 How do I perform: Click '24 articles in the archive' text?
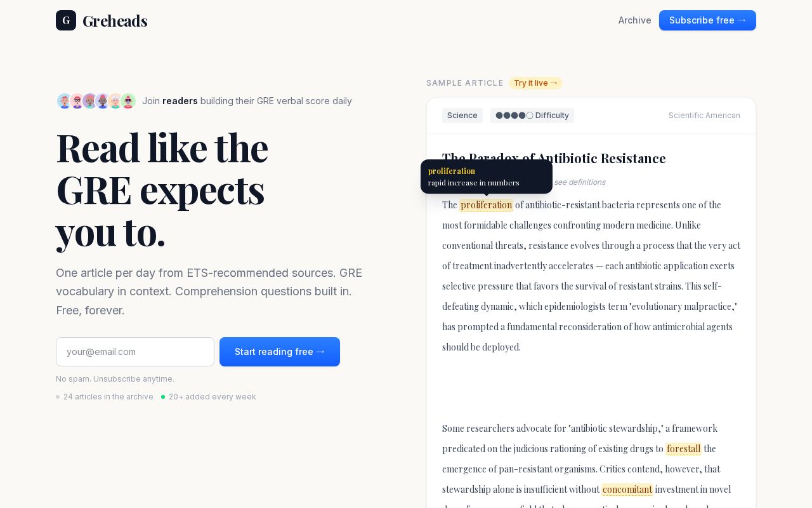[x=108, y=397]
